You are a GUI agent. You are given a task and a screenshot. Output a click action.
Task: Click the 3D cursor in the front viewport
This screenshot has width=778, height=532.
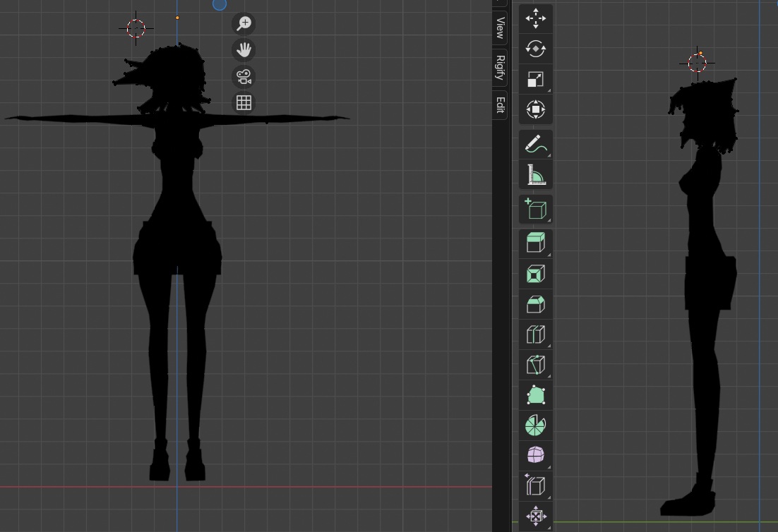click(136, 28)
